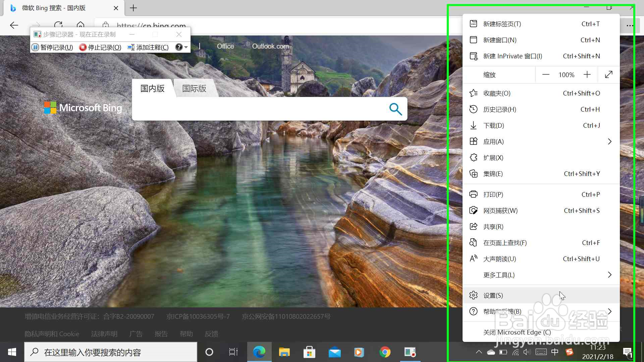
Task: Open the notification center icon
Action: tap(628, 352)
